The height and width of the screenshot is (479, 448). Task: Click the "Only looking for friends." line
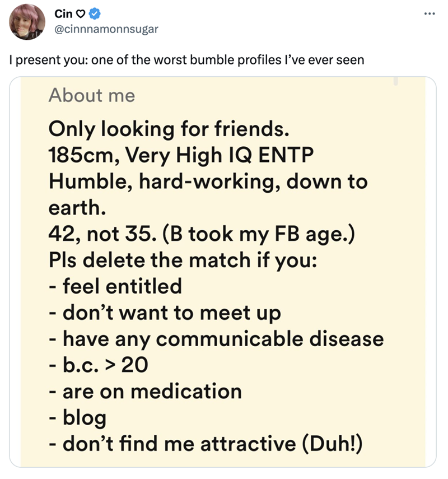tap(169, 129)
